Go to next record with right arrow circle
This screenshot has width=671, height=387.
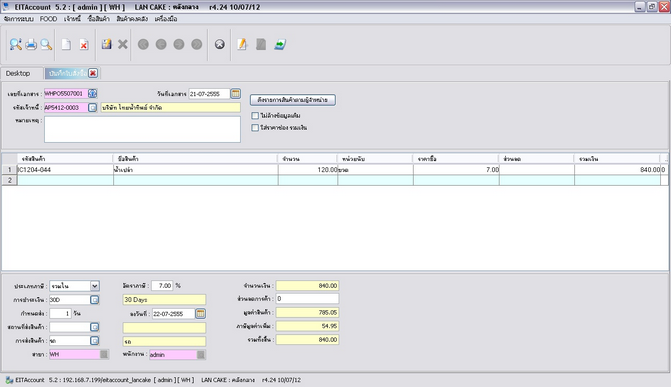click(x=179, y=44)
